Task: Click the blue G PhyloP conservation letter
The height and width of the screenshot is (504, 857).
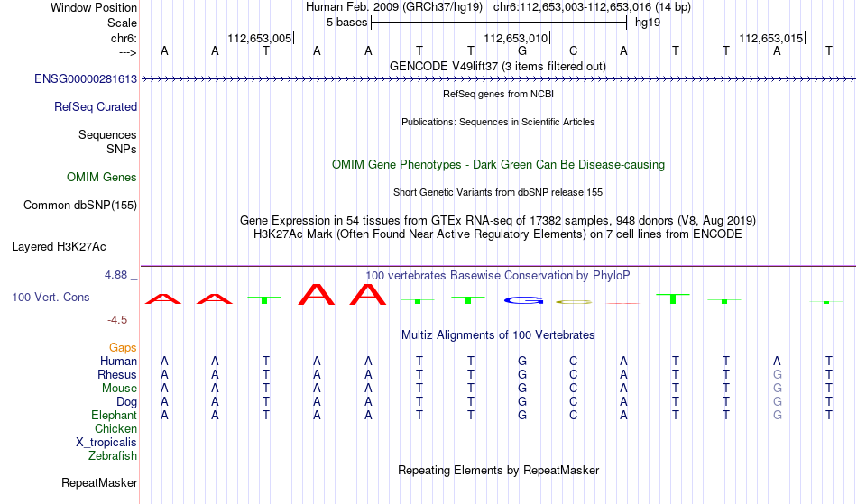Action: [523, 300]
